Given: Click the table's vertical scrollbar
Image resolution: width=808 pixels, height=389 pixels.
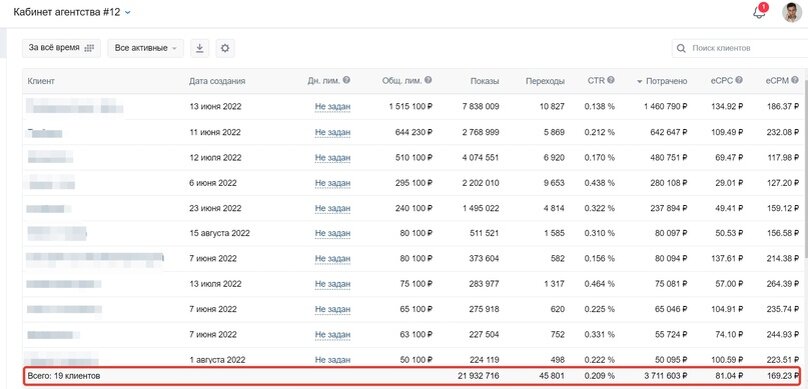Looking at the screenshot, I should [805, 165].
